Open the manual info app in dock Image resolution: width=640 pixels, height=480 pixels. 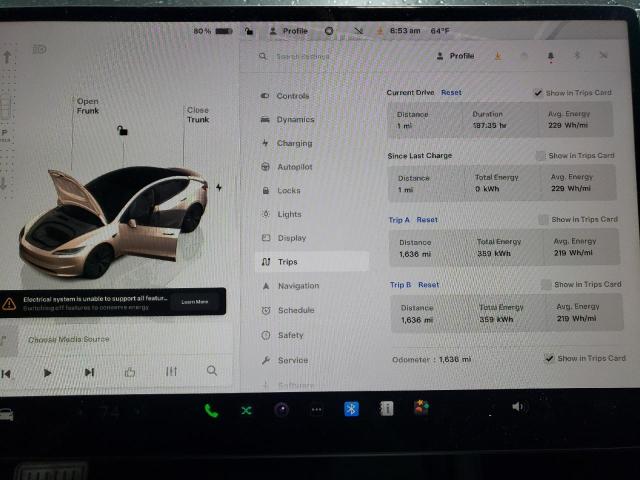[386, 408]
